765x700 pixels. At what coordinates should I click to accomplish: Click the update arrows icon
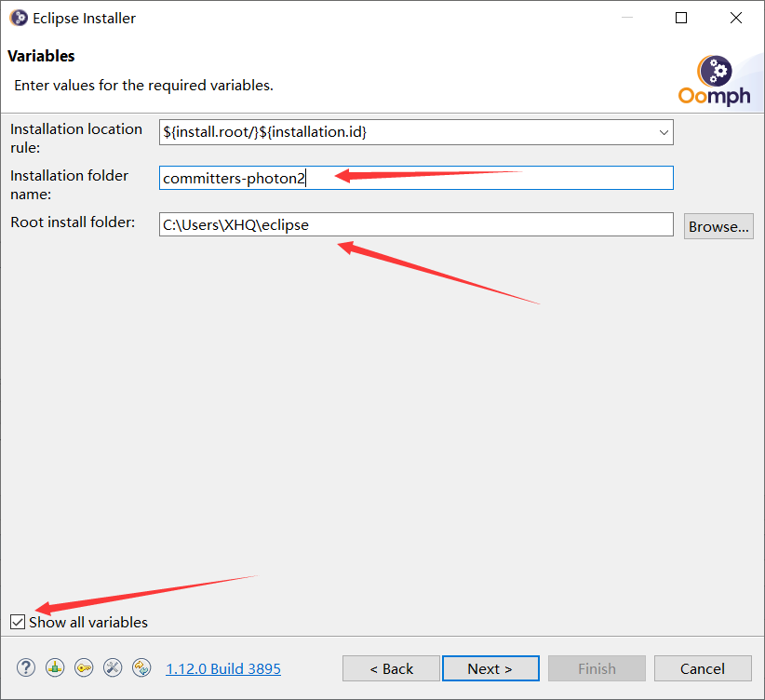[x=141, y=667]
